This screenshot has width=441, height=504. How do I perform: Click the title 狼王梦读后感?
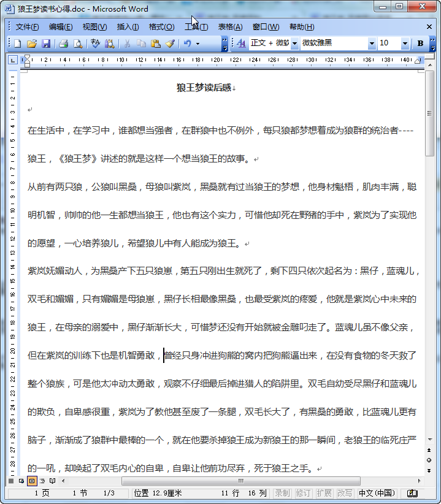click(204, 88)
